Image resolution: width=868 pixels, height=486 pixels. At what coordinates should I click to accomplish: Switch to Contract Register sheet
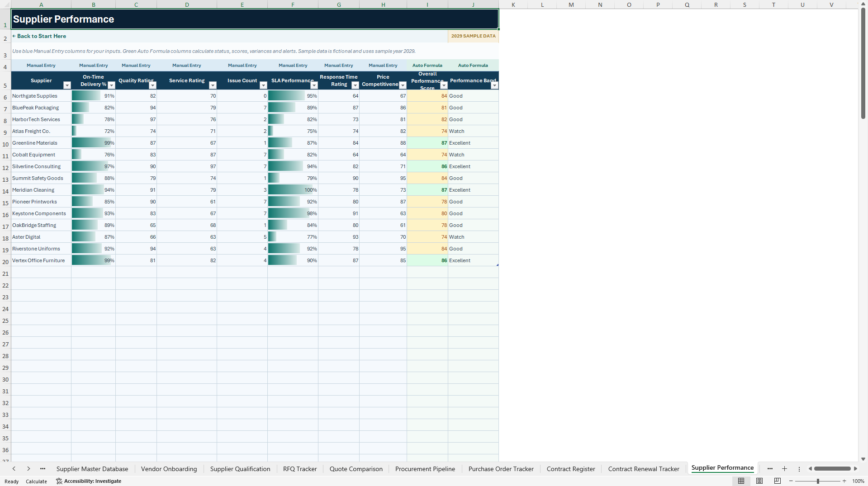coord(571,469)
